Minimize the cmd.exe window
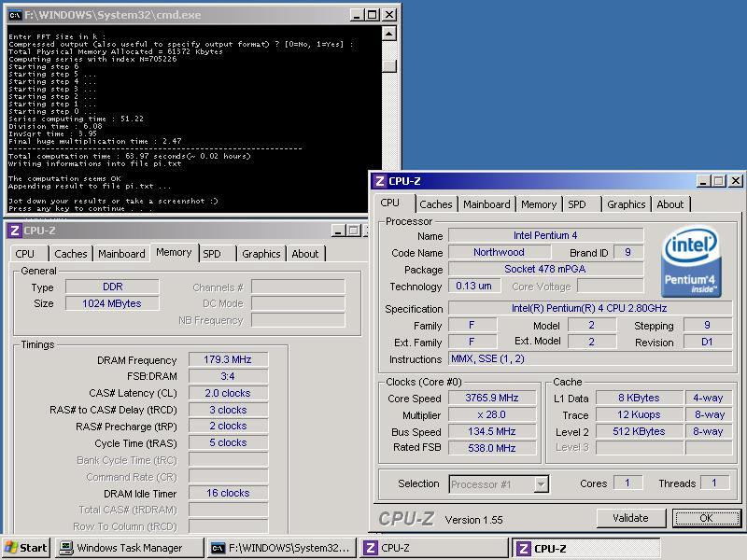Screen dimensions: 747x560 click(357, 15)
